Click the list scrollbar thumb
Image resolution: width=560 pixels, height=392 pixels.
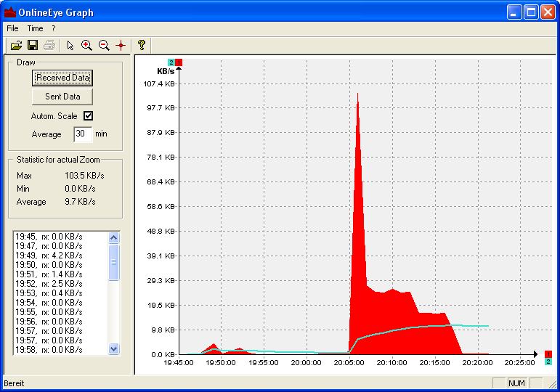(113, 262)
